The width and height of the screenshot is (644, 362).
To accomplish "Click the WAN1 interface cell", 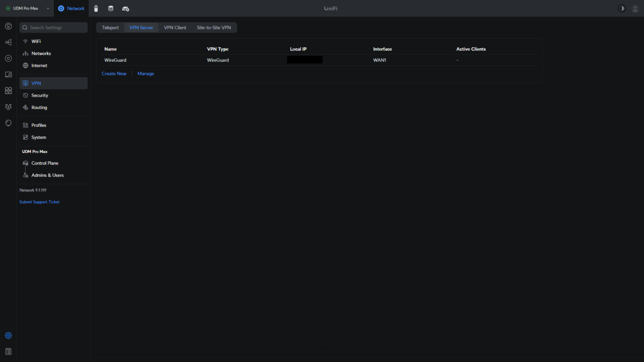I will click(x=380, y=60).
